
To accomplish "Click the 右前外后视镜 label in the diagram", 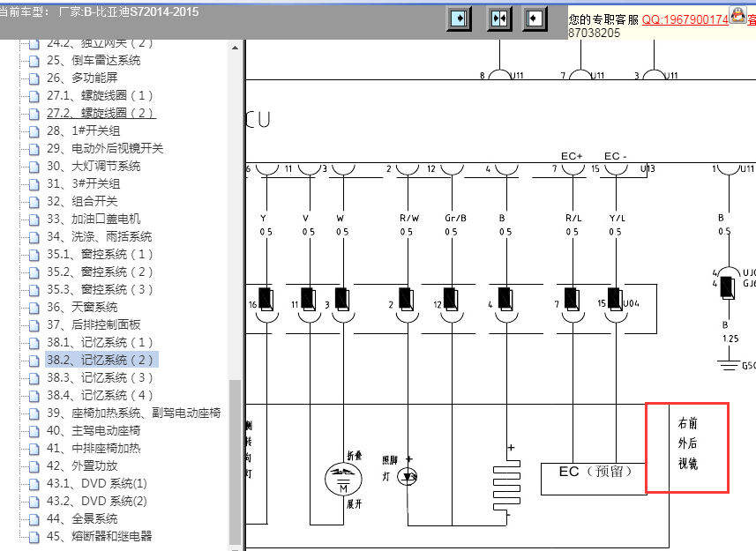I will click(687, 443).
